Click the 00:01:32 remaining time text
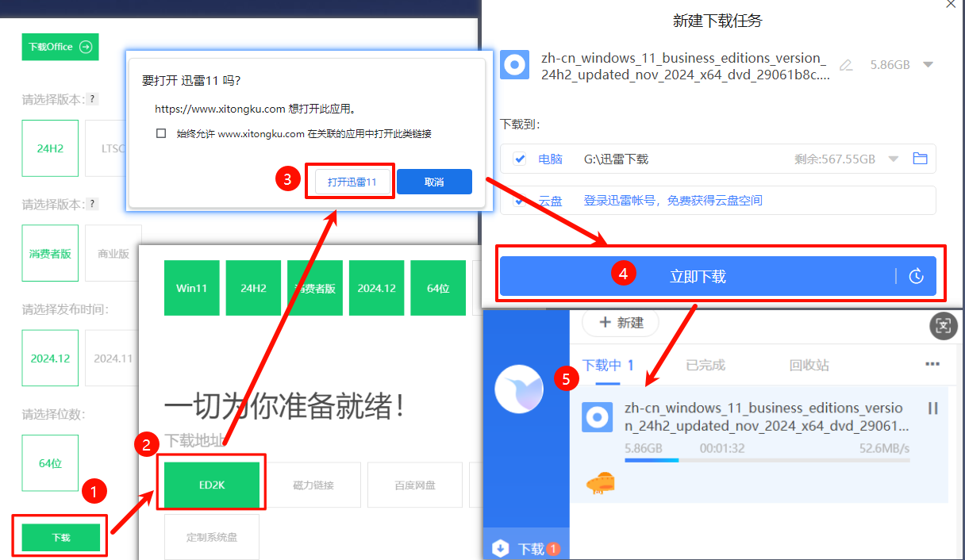The height and width of the screenshot is (560, 965). 721,448
